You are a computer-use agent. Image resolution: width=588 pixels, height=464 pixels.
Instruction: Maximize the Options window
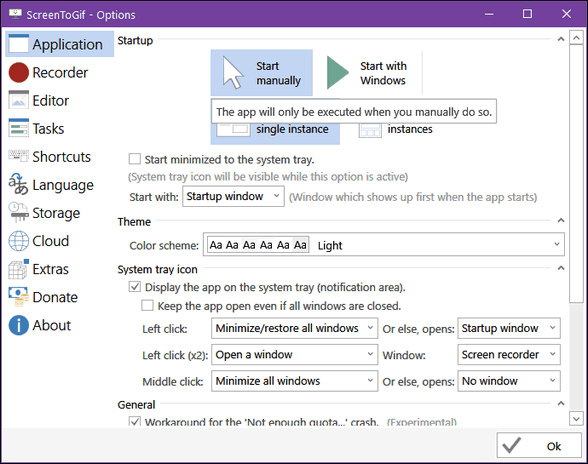[x=527, y=14]
